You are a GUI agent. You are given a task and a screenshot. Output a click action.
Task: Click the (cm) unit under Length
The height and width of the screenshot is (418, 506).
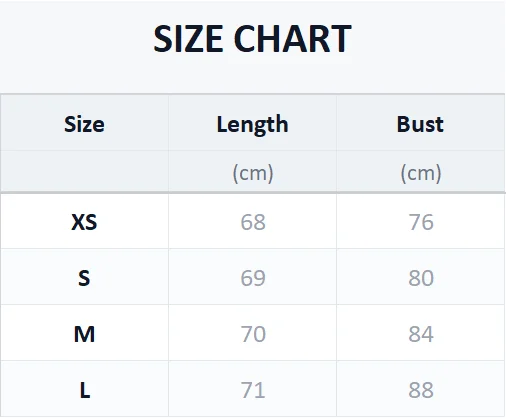coord(253,173)
